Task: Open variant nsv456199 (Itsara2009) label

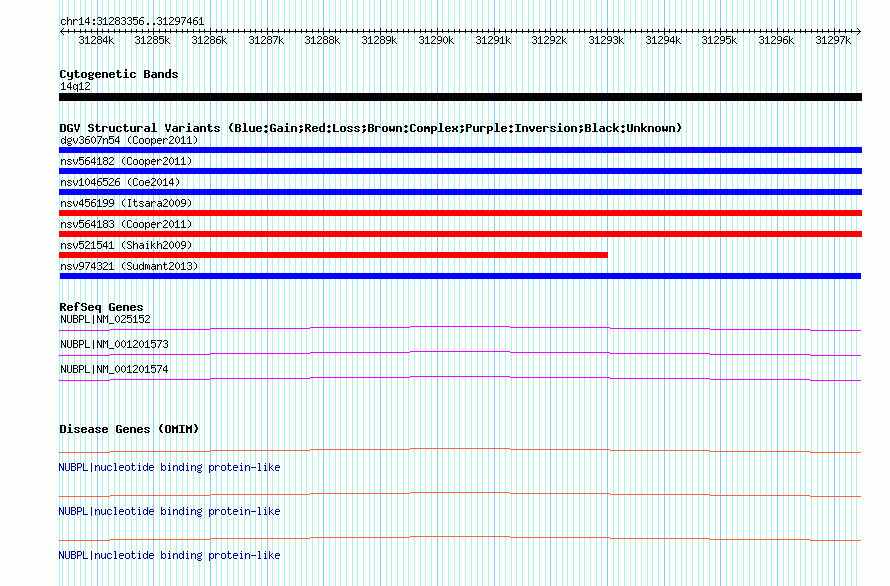Action: click(126, 203)
